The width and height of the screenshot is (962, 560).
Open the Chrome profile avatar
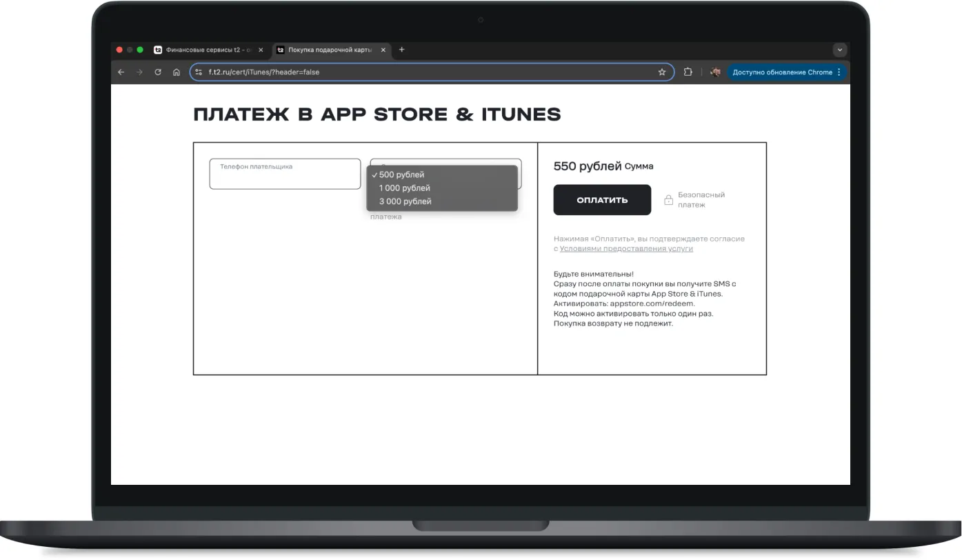tap(715, 72)
